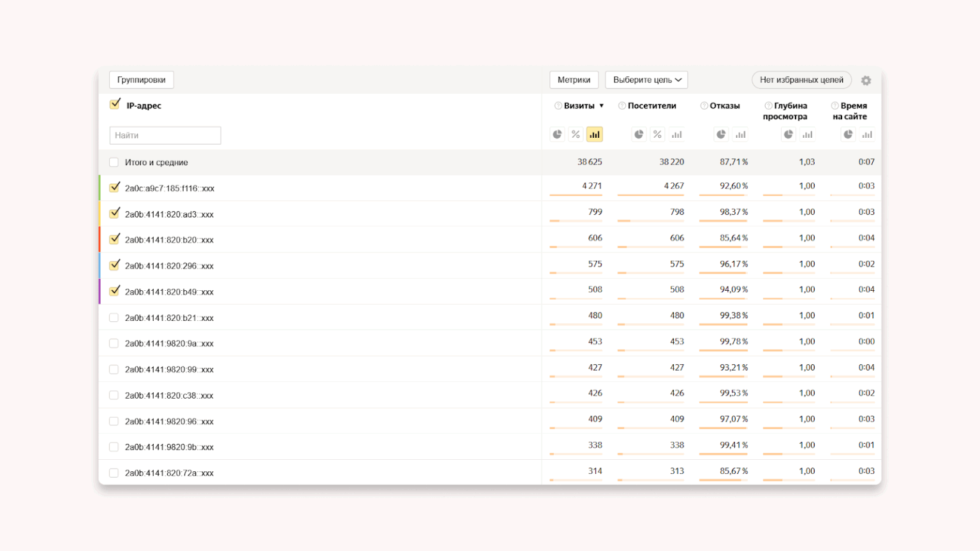The width and height of the screenshot is (980, 551).
Task: Uncheck row 2a0b:4141:820:296::xxx
Action: click(x=115, y=265)
